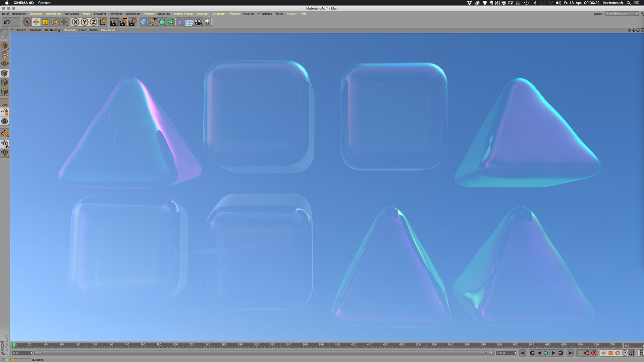Open viewport Darstellung menu
This screenshot has width=644, height=362.
click(x=52, y=30)
